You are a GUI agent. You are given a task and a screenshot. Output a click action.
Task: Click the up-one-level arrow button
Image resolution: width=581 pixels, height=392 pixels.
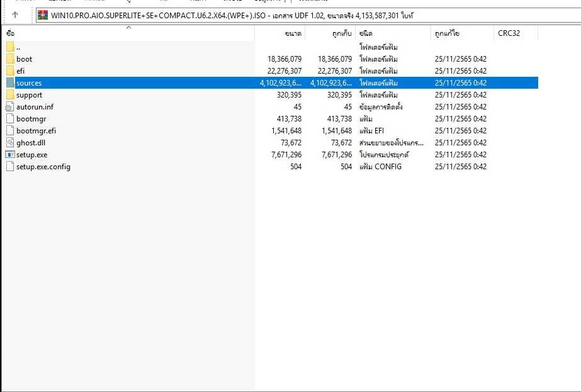pyautogui.click(x=15, y=15)
